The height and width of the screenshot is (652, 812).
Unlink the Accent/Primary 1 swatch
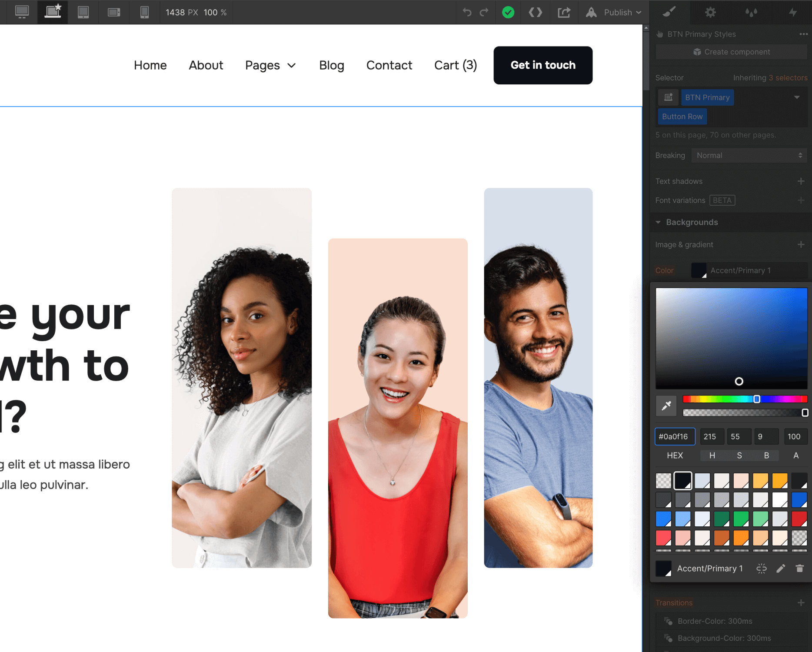tap(761, 568)
